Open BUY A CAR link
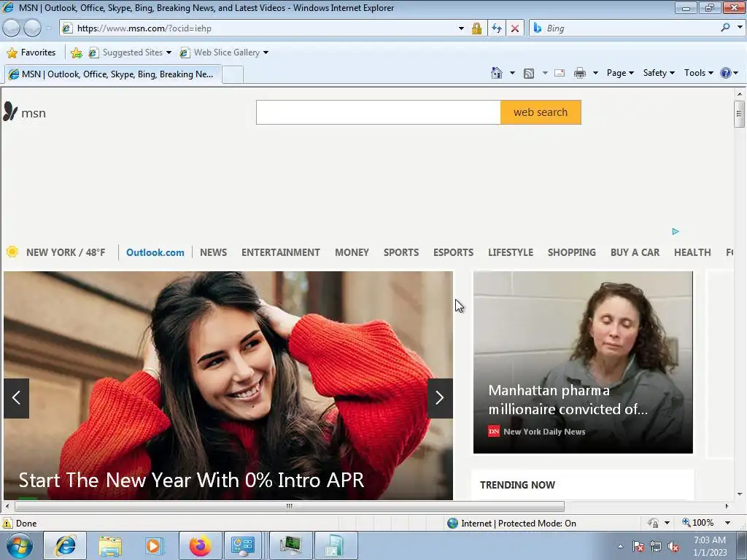Viewport: 747px width, 560px height. [x=635, y=252]
